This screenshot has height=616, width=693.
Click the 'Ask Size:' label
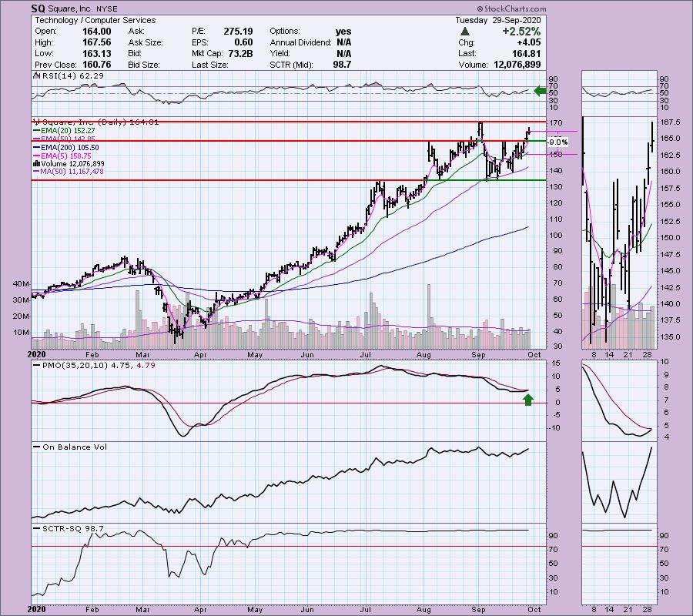point(146,42)
